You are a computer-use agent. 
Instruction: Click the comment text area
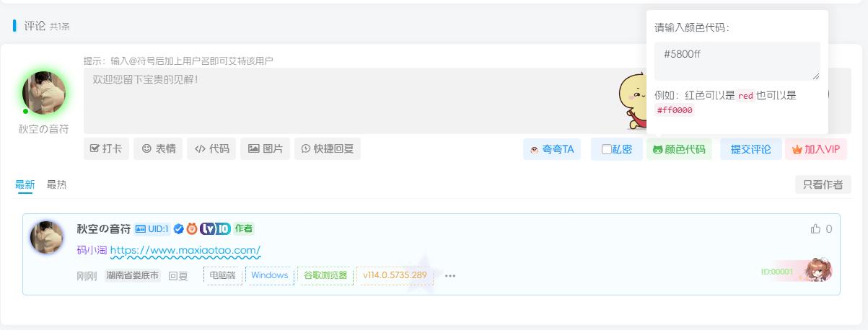[x=346, y=101]
